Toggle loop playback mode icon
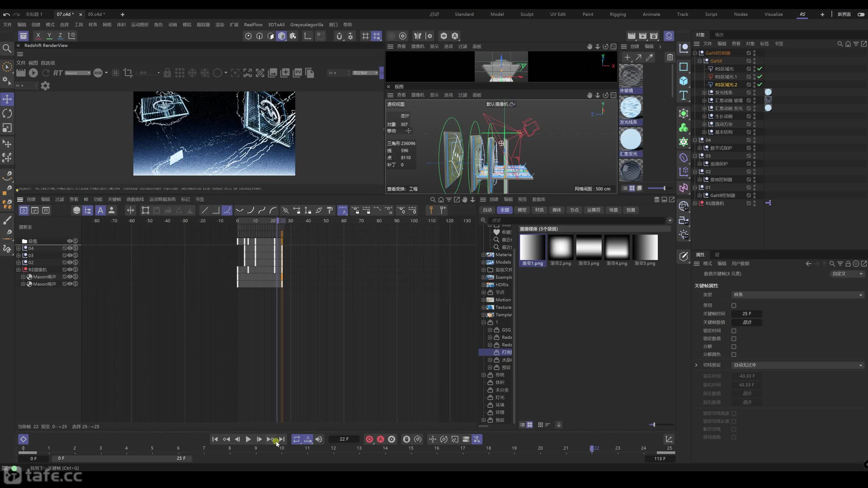 (x=296, y=439)
